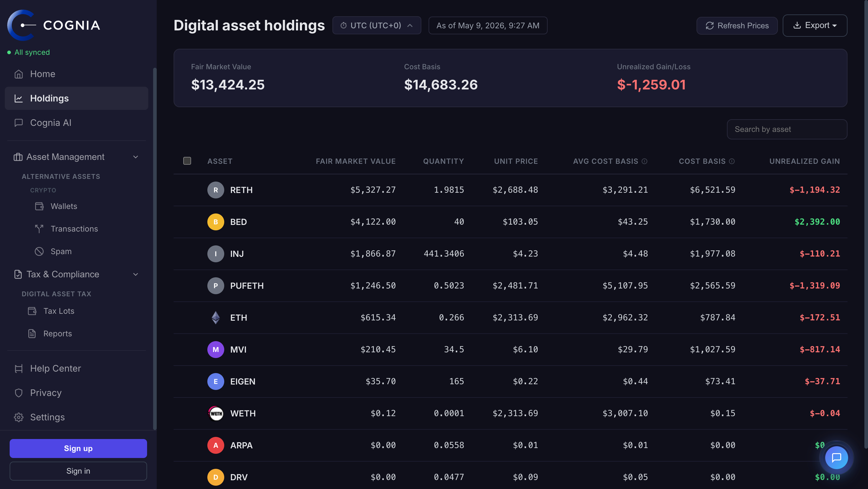This screenshot has width=868, height=489.
Task: Click the PUFETH avatar icon
Action: tap(216, 286)
